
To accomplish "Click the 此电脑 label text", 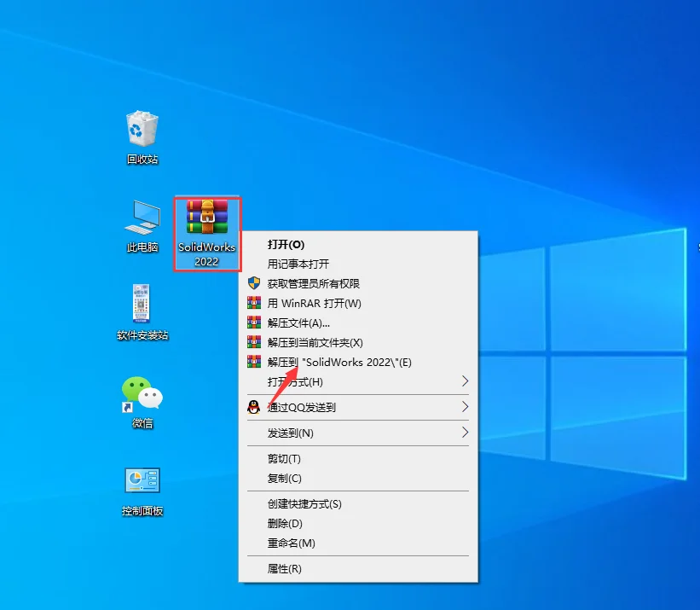I will tap(142, 247).
